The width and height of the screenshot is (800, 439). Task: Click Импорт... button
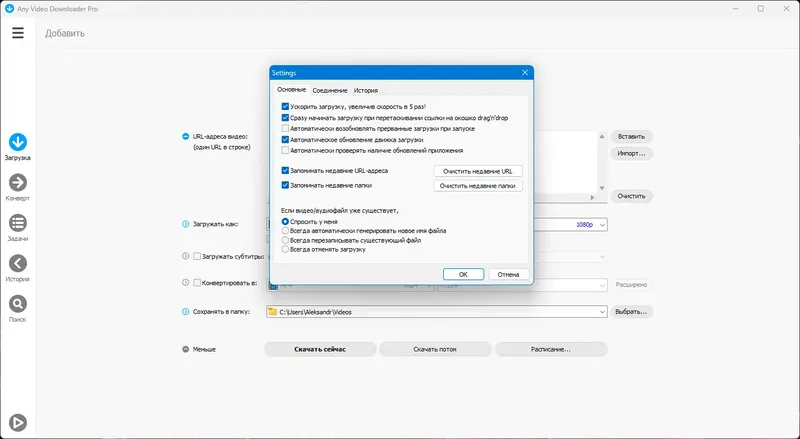coord(632,153)
